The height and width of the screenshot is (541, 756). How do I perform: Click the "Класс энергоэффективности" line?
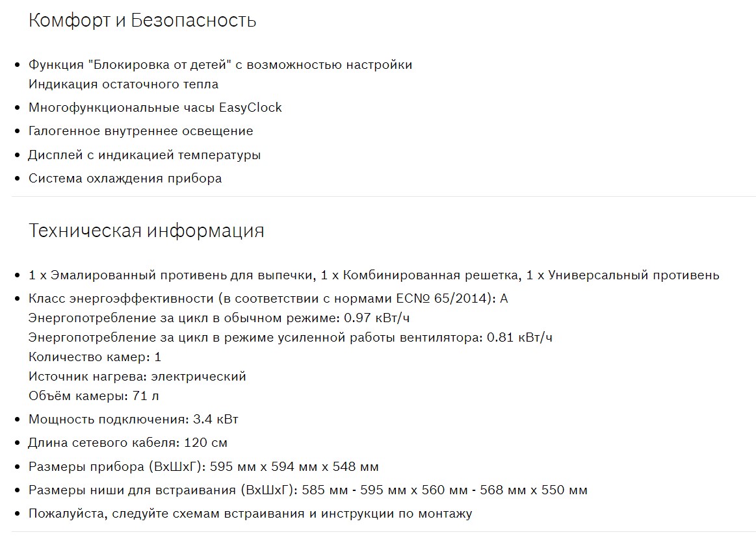(x=268, y=299)
